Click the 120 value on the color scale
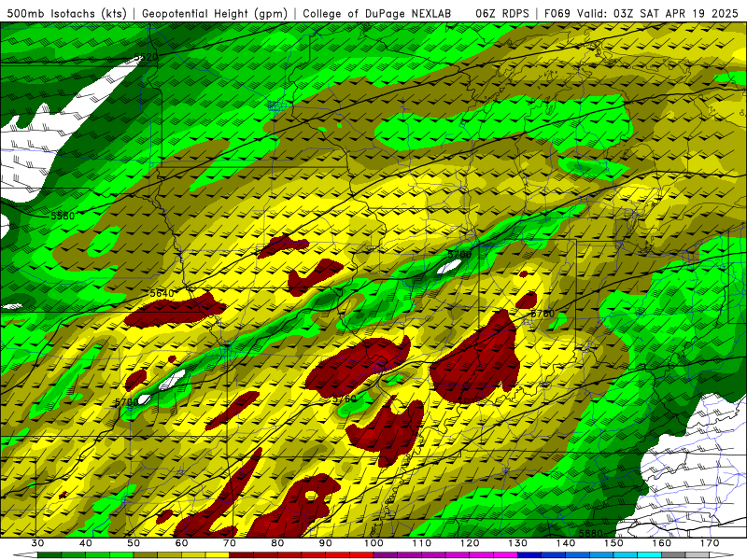The image size is (747, 560). (x=470, y=543)
